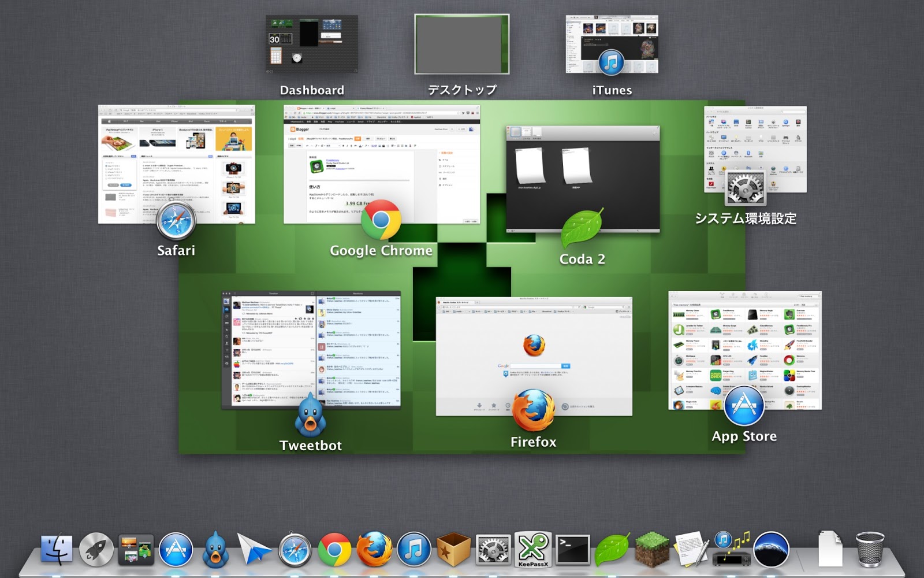924x578 pixels.
Task: Select the Tweetbot timeline window preview
Action: tap(311, 350)
